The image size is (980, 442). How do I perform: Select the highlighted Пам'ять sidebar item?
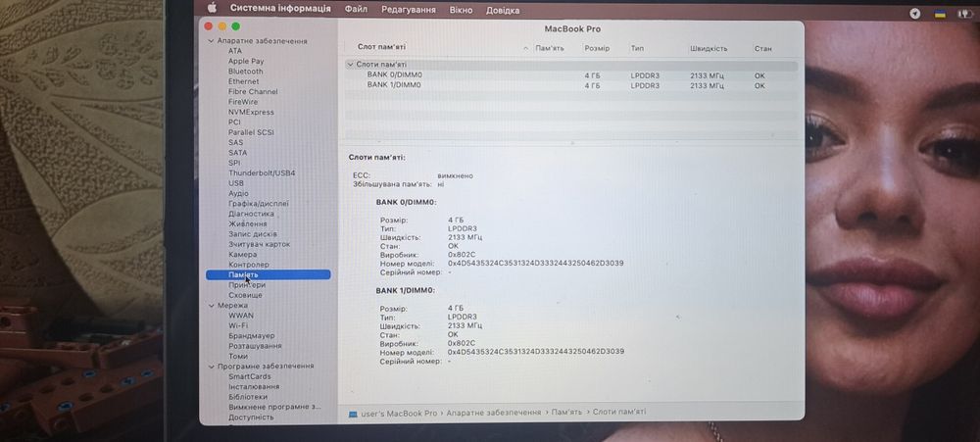(269, 274)
